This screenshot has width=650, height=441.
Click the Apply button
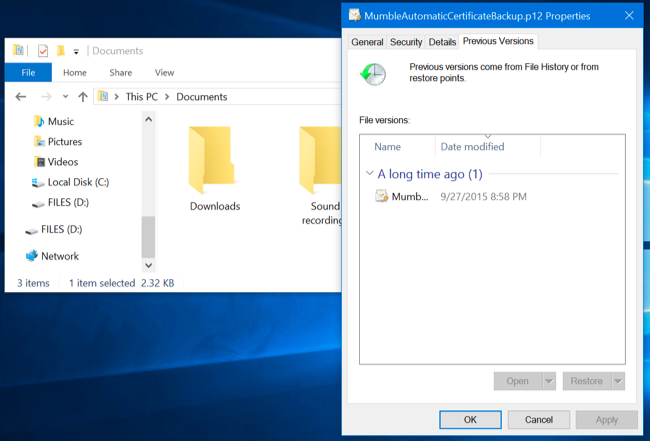(x=606, y=419)
